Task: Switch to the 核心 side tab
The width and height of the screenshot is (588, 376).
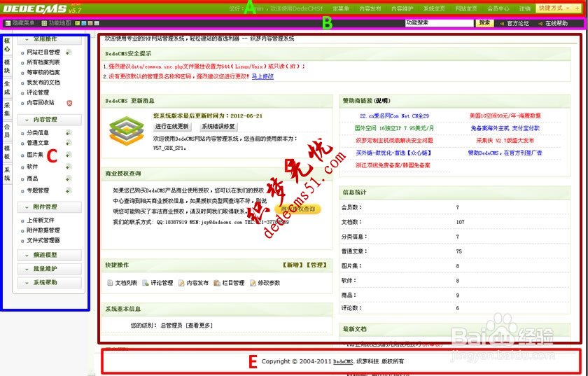Action: pos(7,45)
